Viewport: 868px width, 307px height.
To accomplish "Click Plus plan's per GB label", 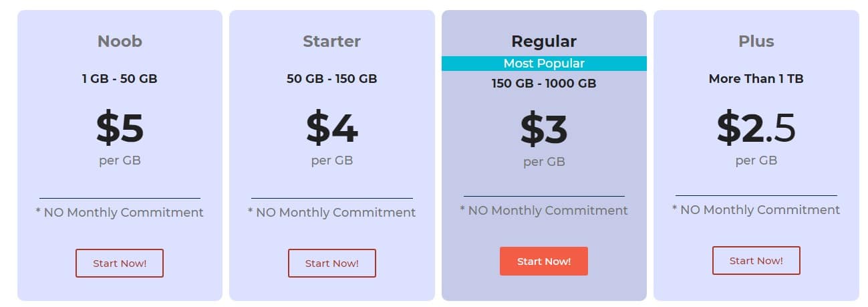I will point(756,161).
